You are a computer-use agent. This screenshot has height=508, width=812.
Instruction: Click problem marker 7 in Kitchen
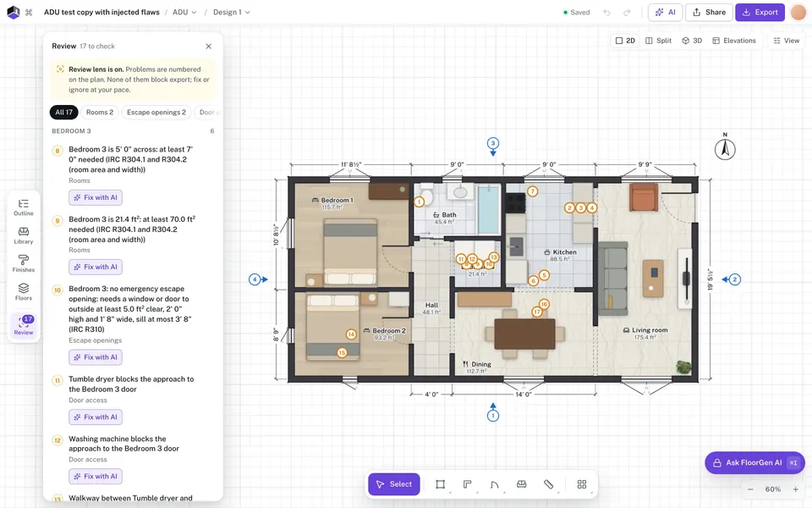tap(532, 192)
